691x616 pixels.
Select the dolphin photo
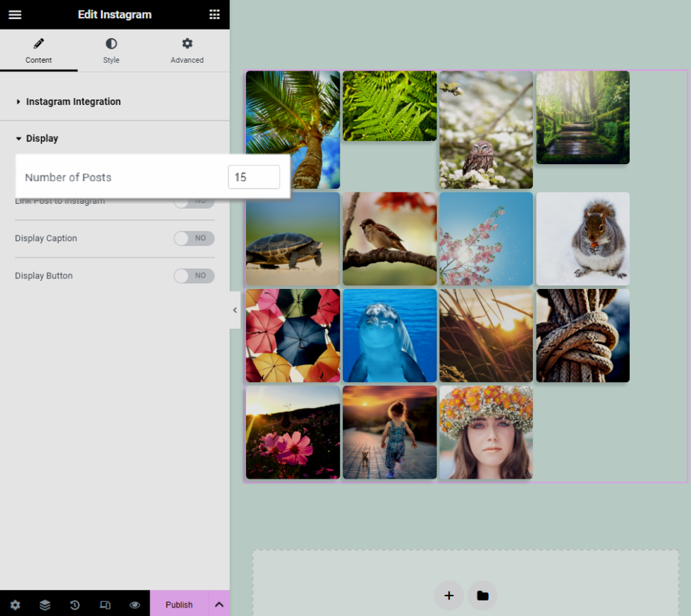coord(389,335)
